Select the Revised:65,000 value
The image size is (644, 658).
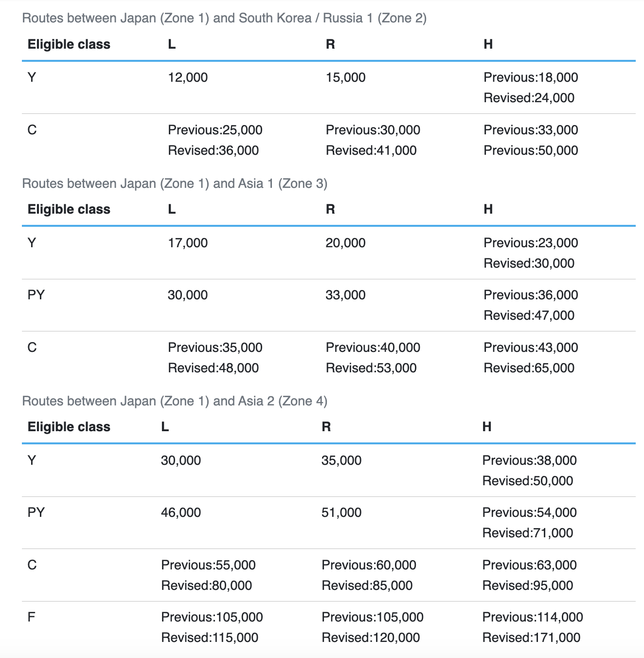(x=529, y=368)
